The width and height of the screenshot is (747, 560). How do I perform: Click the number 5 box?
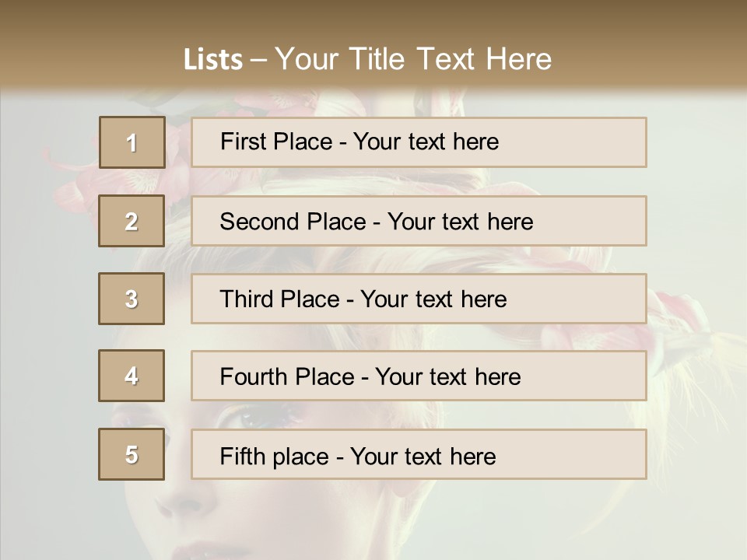(132, 454)
